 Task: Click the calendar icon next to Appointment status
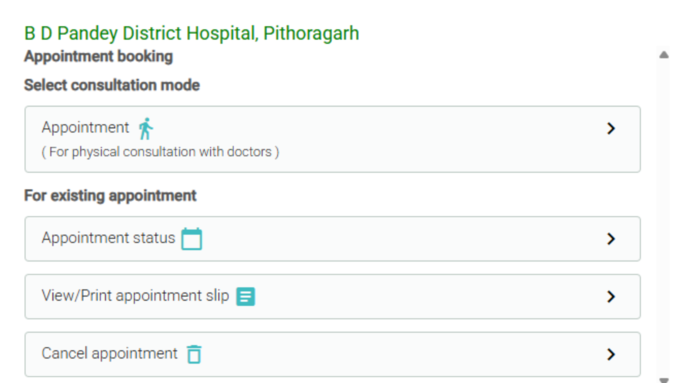[x=192, y=239]
